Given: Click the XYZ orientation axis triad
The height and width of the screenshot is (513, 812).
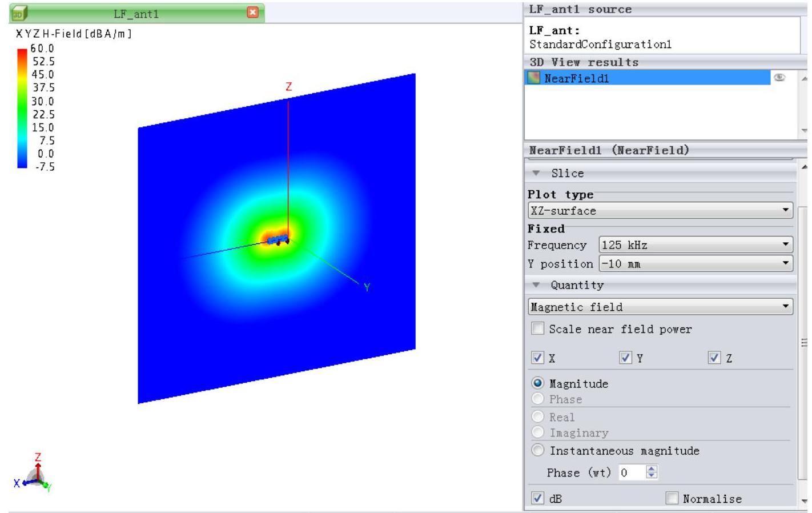Looking at the screenshot, I should tap(34, 475).
